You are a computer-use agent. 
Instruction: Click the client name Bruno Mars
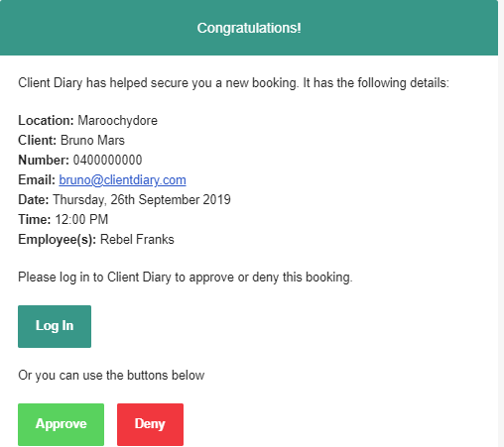[92, 141]
